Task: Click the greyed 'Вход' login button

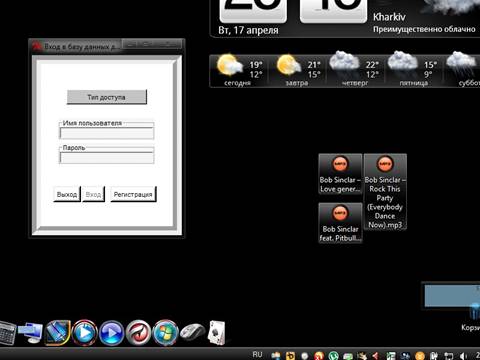Action: click(93, 194)
